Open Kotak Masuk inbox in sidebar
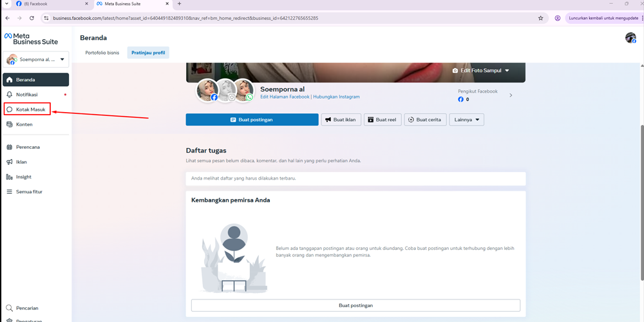 [x=30, y=109]
